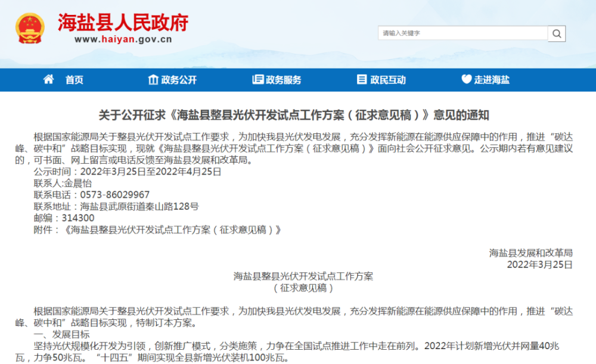Click the list icon beside 政民互动
The width and height of the screenshot is (596, 364).
point(362,80)
